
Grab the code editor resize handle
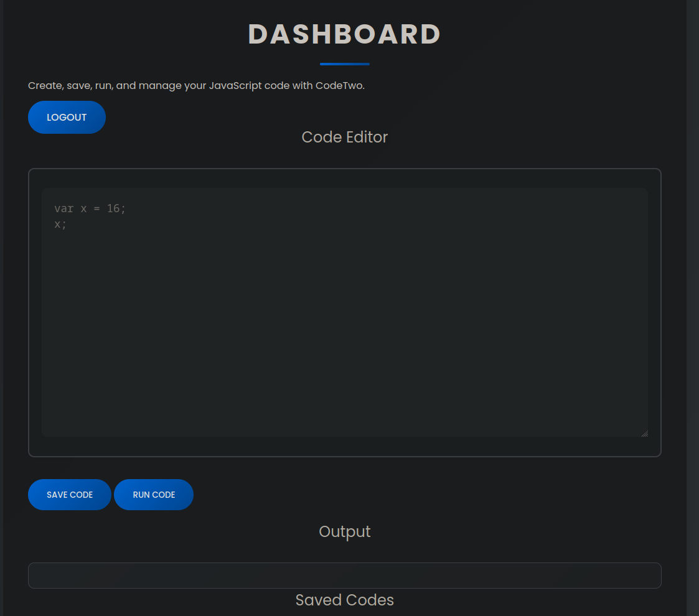tap(644, 433)
